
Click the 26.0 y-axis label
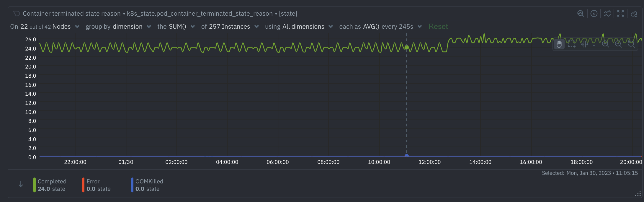click(30, 40)
